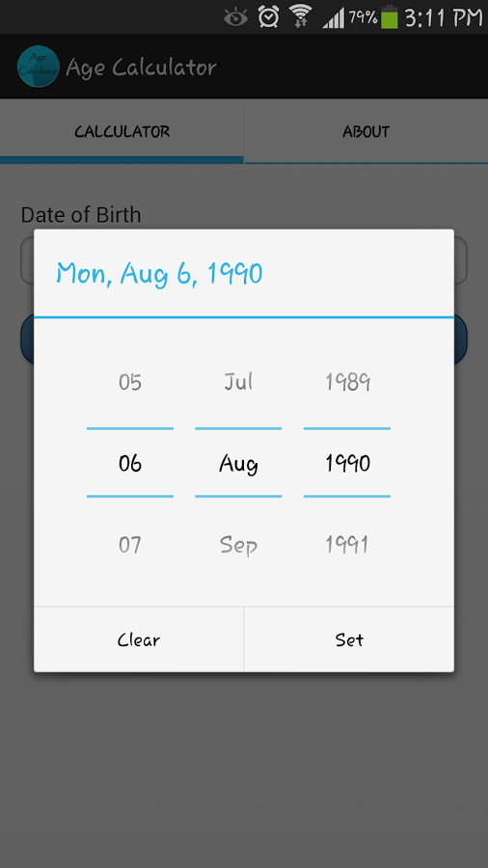Tap the Smart Stay eye icon in status bar
Image resolution: width=488 pixels, height=868 pixels.
[x=235, y=17]
